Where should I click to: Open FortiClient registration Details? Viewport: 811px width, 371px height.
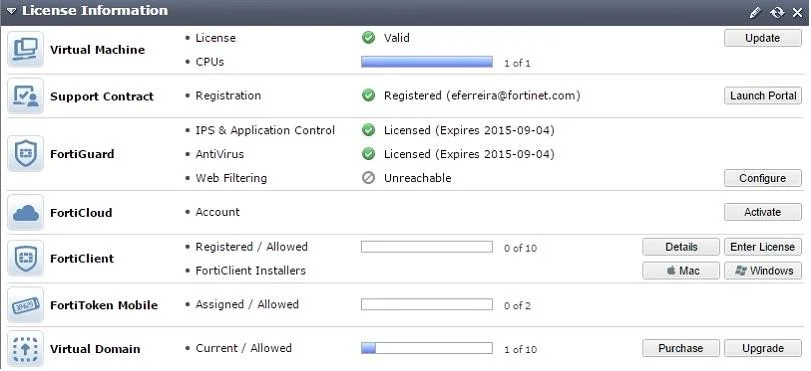(x=681, y=247)
